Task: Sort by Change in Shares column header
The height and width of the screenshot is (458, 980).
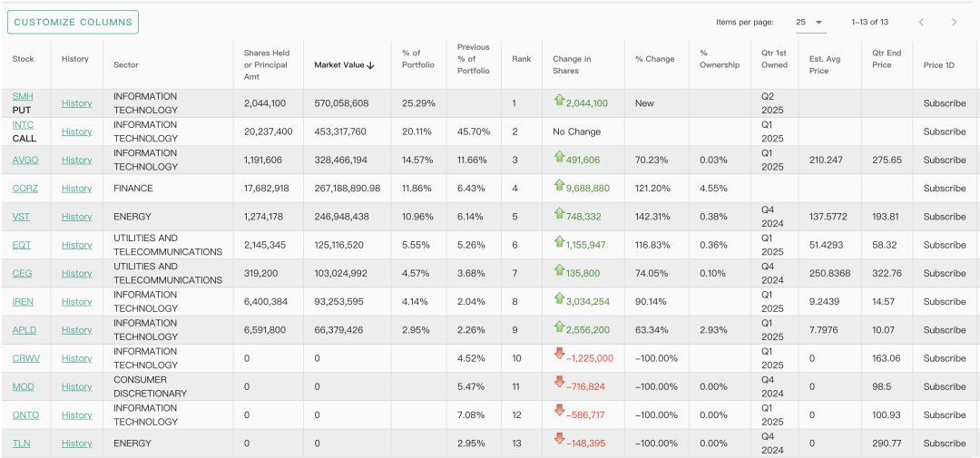Action: [572, 65]
